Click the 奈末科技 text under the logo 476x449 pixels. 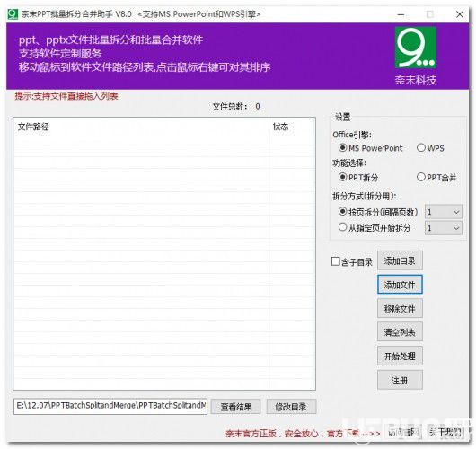click(416, 80)
